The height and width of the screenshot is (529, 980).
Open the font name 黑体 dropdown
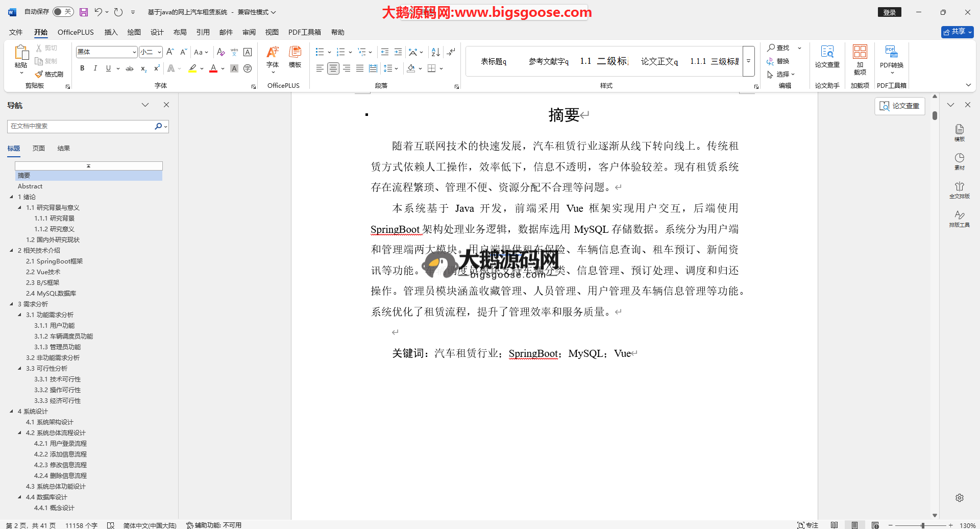pos(134,52)
